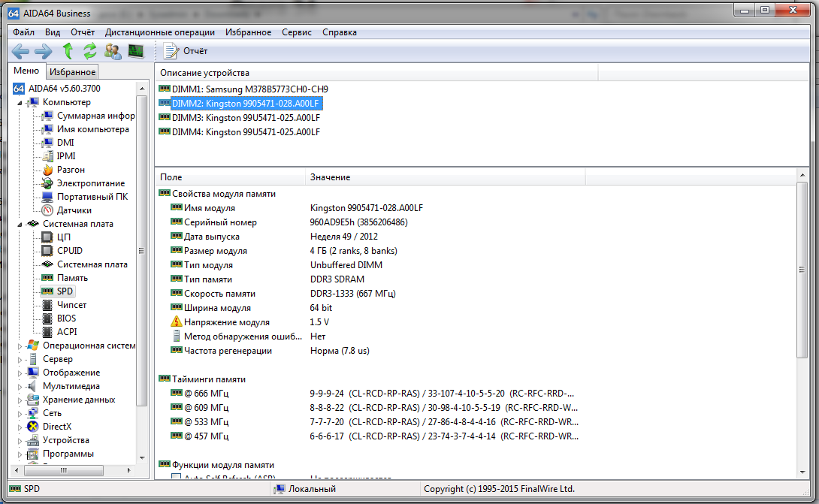Select the DMI item icon
The height and width of the screenshot is (504, 819).
click(47, 143)
